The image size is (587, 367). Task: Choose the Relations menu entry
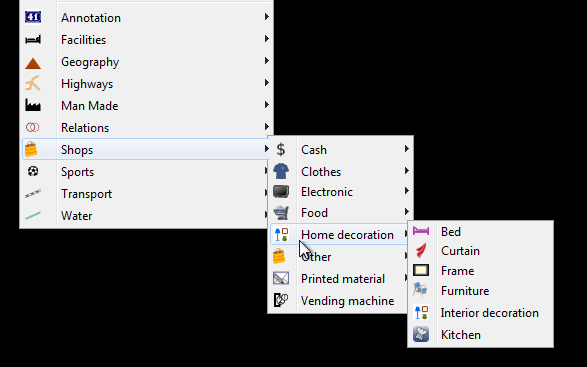146,128
